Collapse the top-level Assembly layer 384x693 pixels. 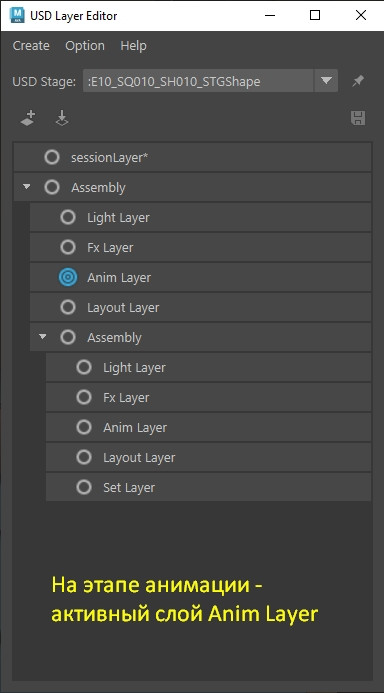click(27, 187)
